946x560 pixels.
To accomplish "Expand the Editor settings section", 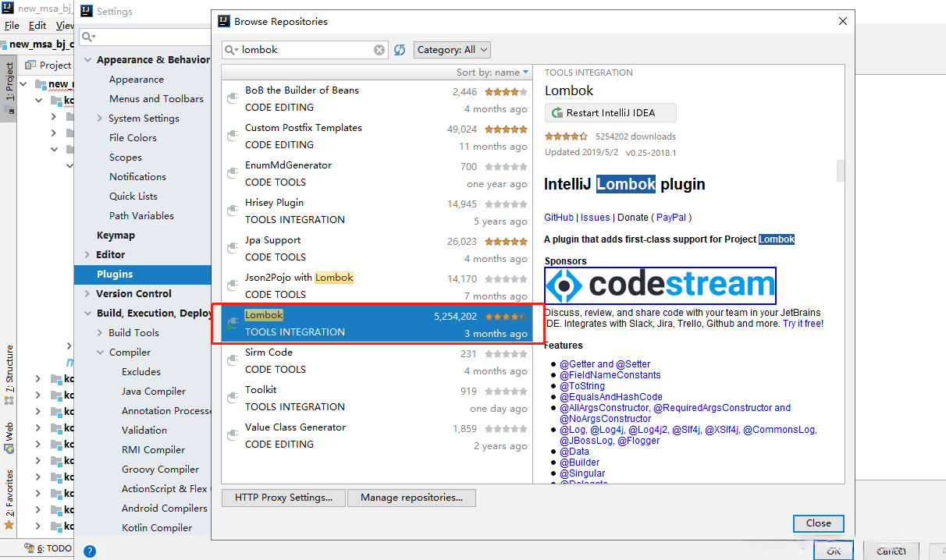I will [x=87, y=255].
